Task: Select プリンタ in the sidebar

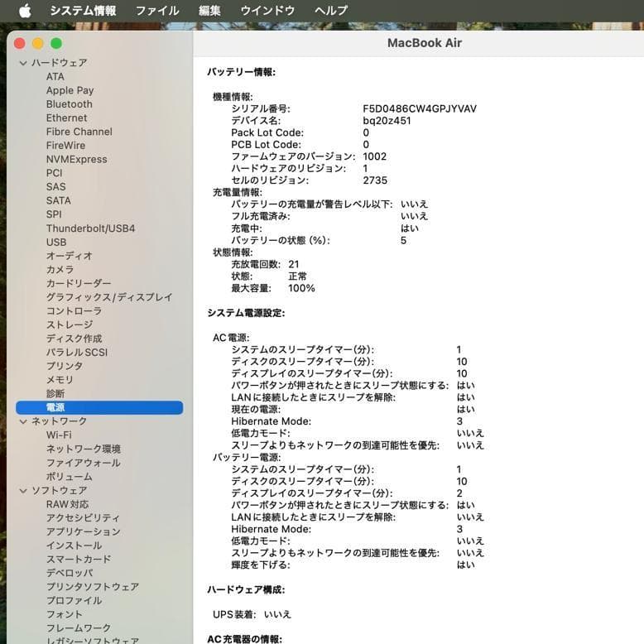Action: click(65, 366)
